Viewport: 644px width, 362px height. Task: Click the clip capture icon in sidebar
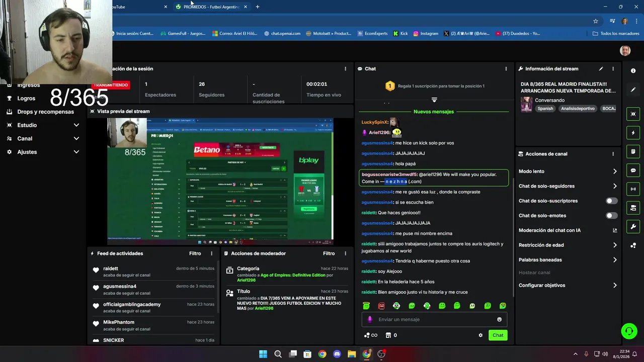coord(633,114)
